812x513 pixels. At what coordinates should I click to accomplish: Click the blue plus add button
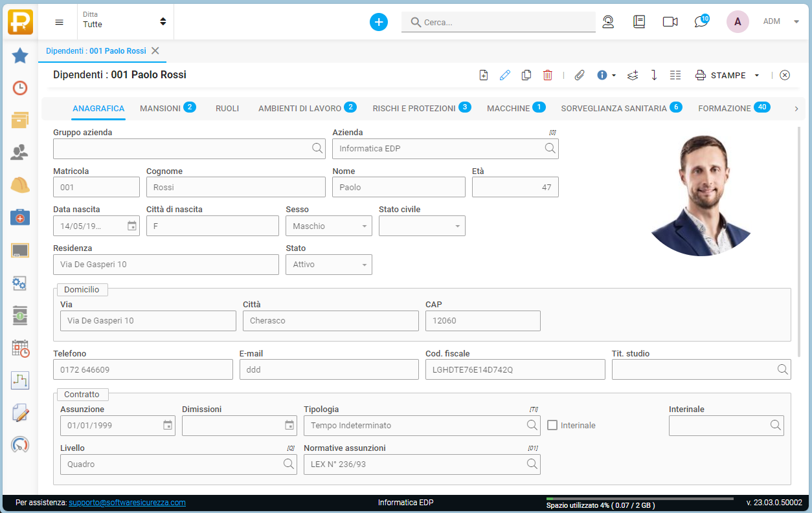tap(379, 21)
